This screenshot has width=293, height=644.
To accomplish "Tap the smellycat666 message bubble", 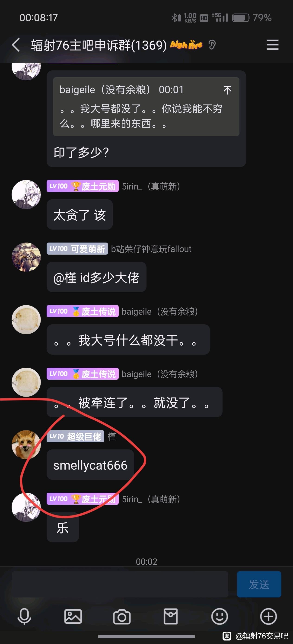I will click(x=90, y=465).
